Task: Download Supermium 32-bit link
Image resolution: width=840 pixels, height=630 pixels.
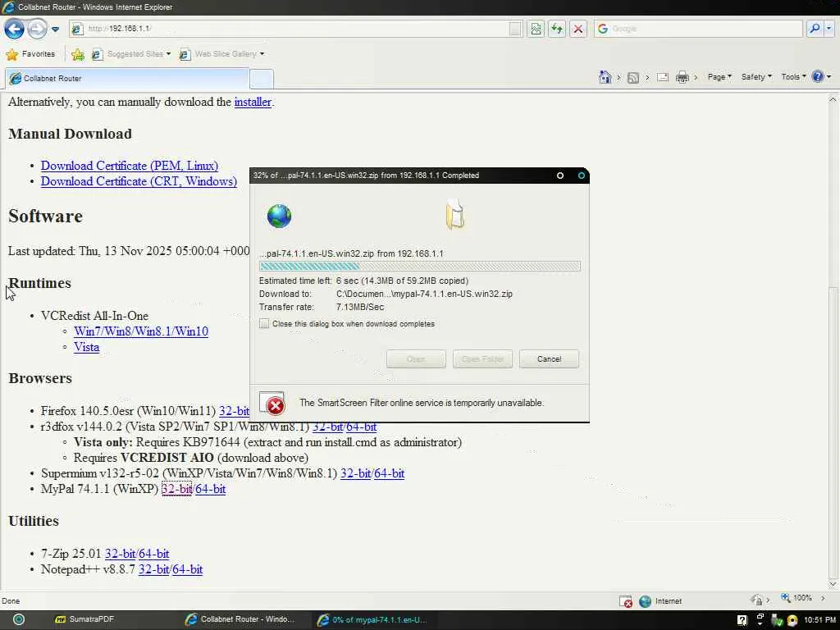Action: (356, 473)
